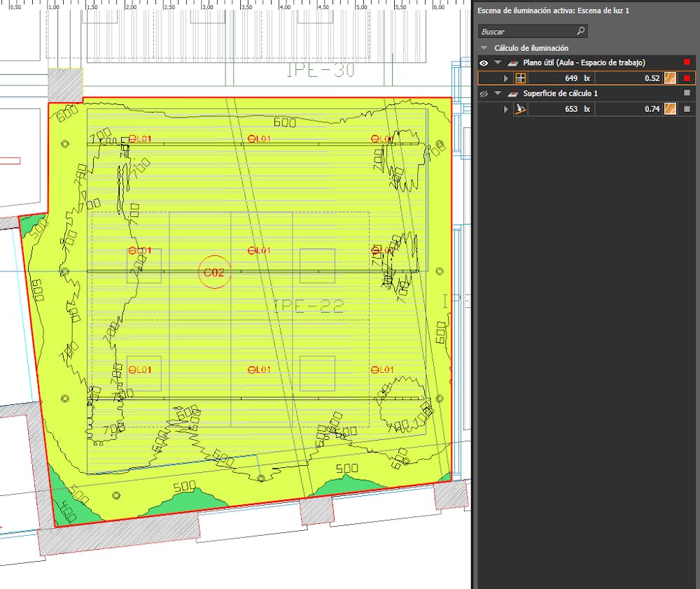Click the grid icon in the 649 lx row
700x589 pixels.
coord(520,78)
